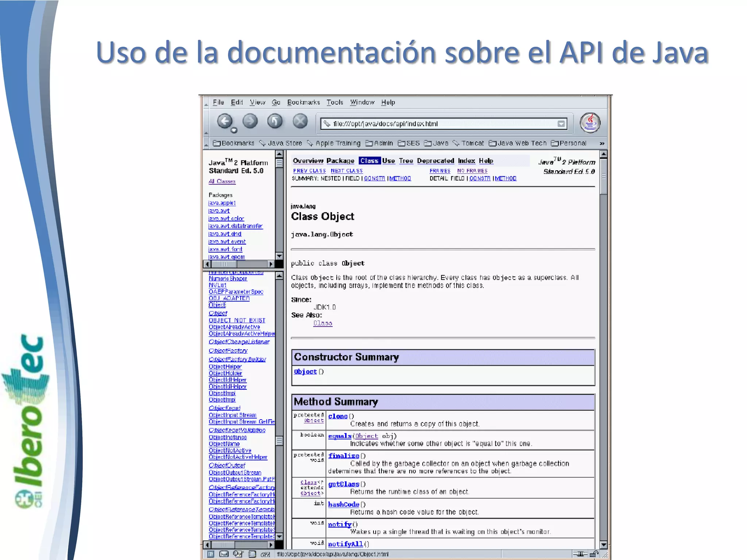Stop loading with the Stop button
Viewport: 747px width, 560px height.
coord(300,121)
